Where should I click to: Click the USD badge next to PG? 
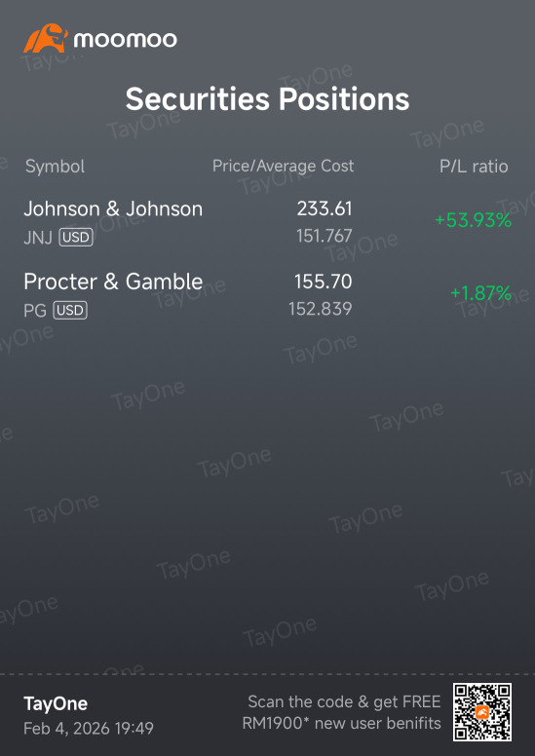point(70,311)
